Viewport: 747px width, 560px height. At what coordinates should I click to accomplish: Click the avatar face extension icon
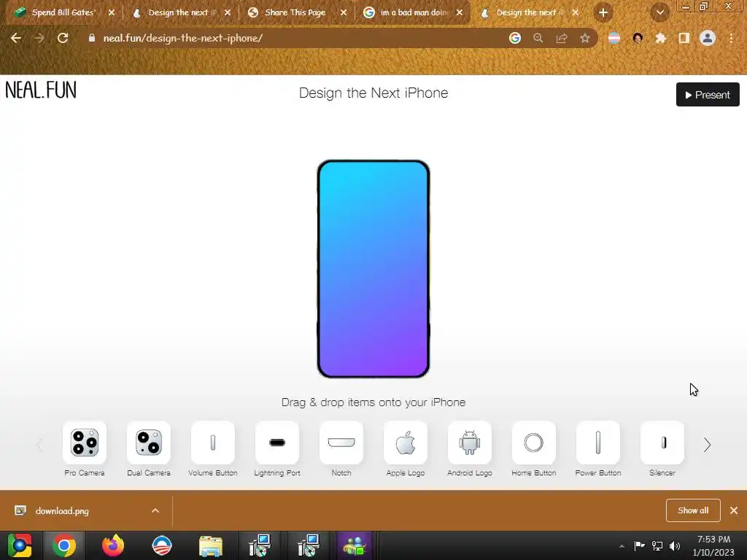[x=638, y=38]
